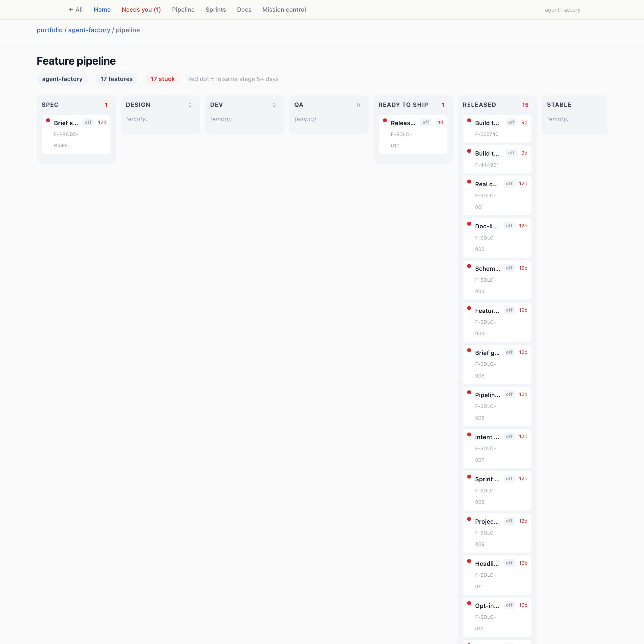
Task: Click red dot on Projec... card
Action: [469, 519]
